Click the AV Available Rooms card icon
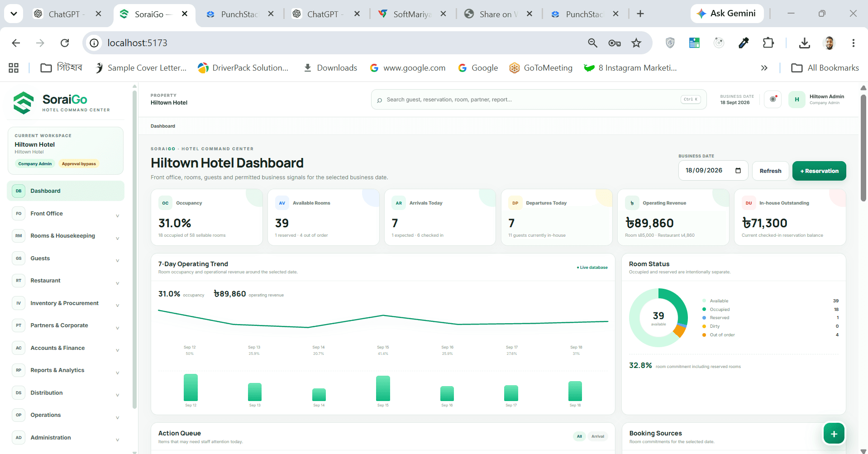Screen dimensions: 868x454 click(282, 203)
